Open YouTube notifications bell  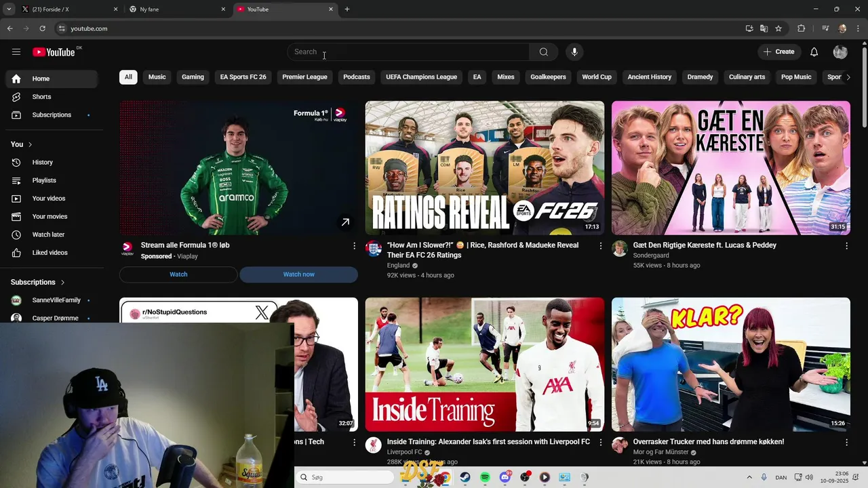coord(814,52)
